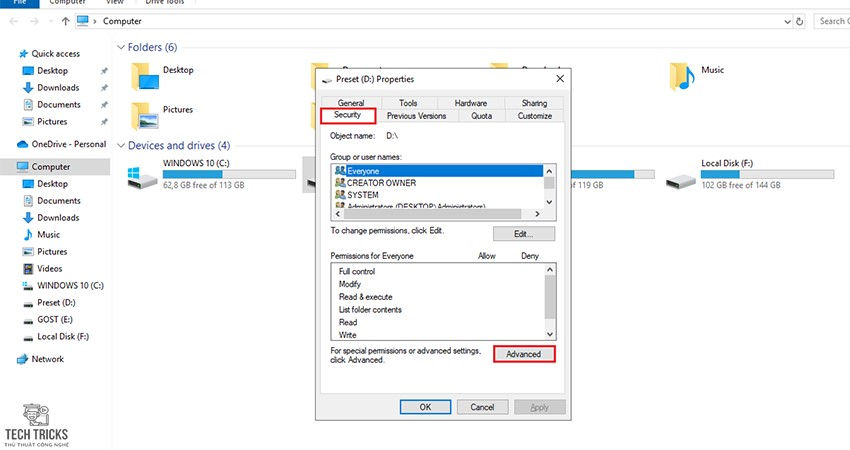Go forward with the Forward arrow
The width and height of the screenshot is (850, 450).
tap(34, 21)
